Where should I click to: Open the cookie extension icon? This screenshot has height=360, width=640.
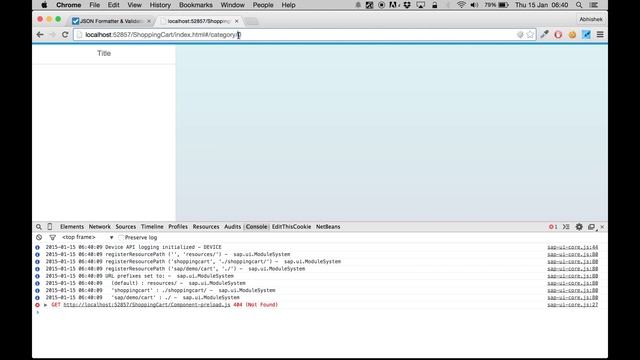[572, 35]
